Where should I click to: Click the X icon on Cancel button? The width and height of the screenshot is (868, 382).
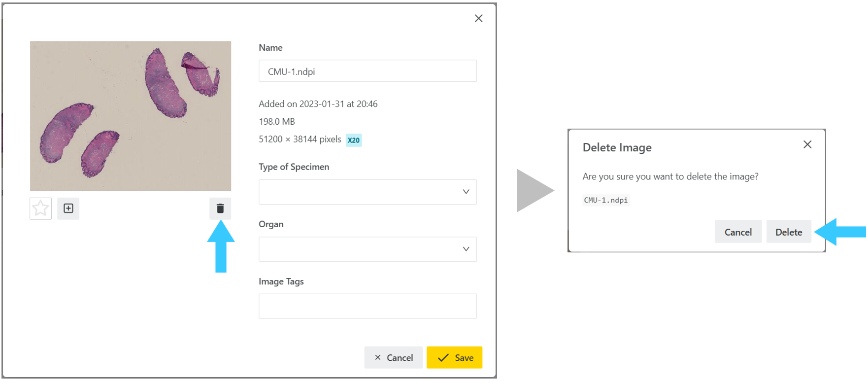tap(378, 357)
